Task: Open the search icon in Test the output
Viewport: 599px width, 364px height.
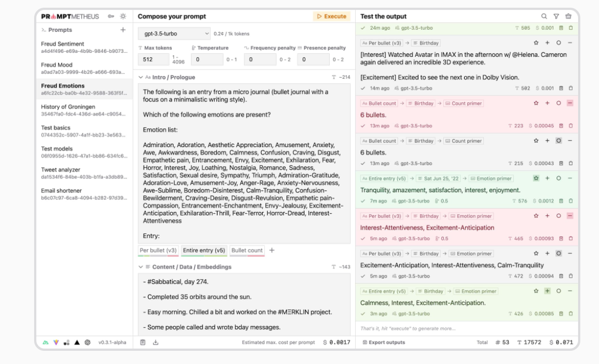Action: pos(544,17)
